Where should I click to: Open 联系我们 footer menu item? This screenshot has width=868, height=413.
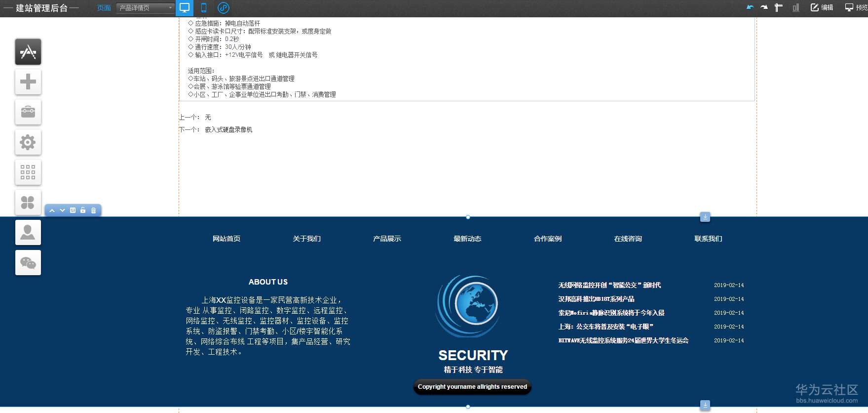click(709, 239)
